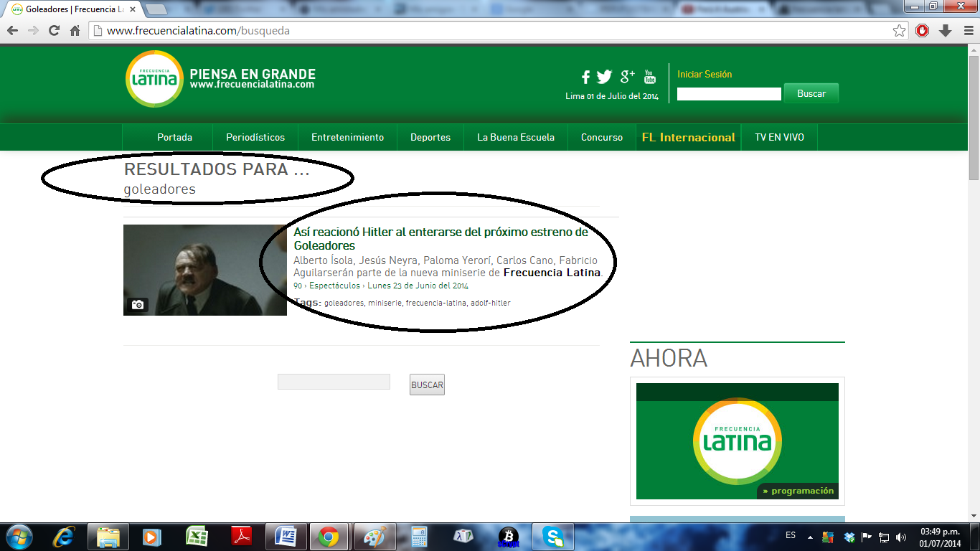The width and height of the screenshot is (980, 551).
Task: Open Word from the taskbar
Action: [x=286, y=537]
